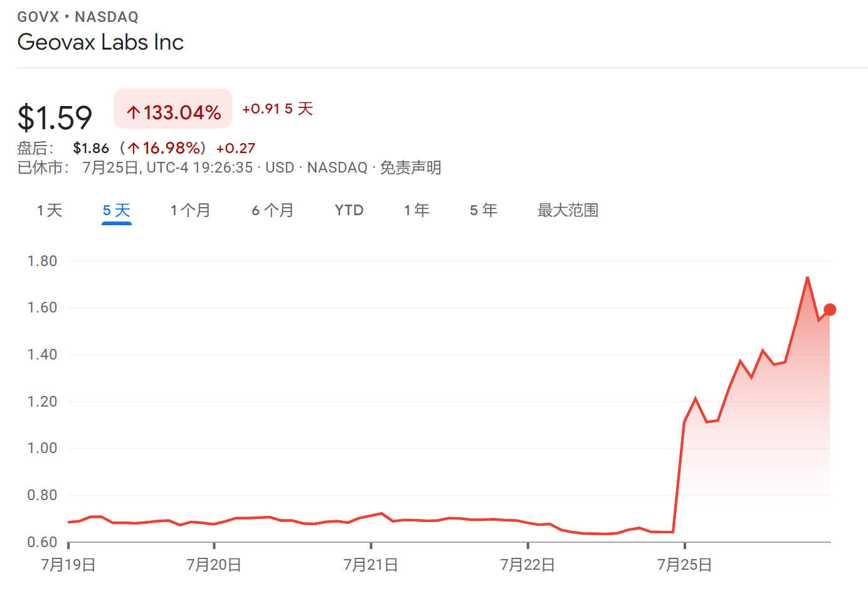Click the after-hours up arrow icon
Viewport: 868px width, 598px height.
click(134, 149)
